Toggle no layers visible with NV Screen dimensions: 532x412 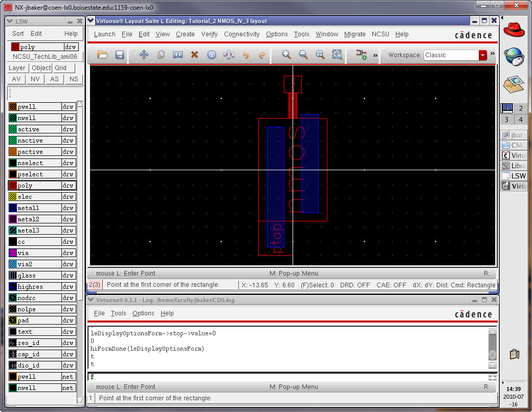coord(35,79)
